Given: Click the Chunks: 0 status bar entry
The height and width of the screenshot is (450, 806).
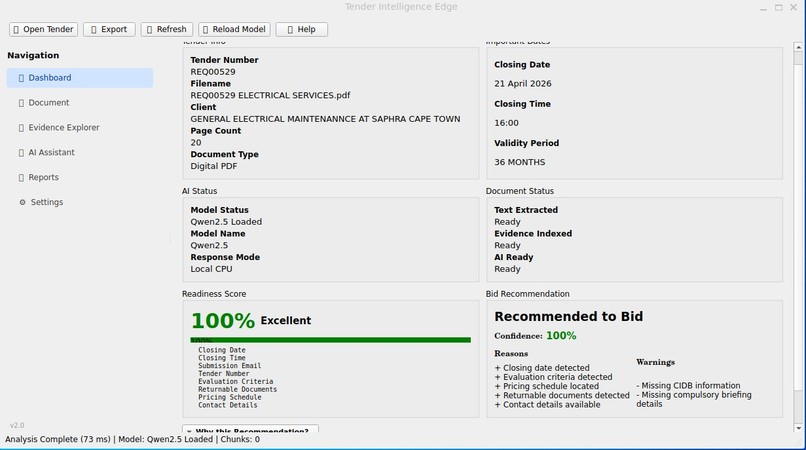Looking at the screenshot, I should pos(240,440).
